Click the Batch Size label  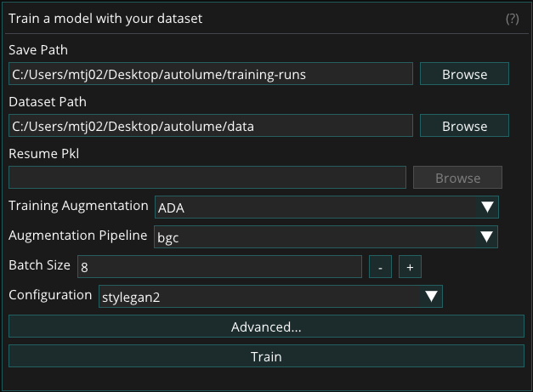(39, 265)
